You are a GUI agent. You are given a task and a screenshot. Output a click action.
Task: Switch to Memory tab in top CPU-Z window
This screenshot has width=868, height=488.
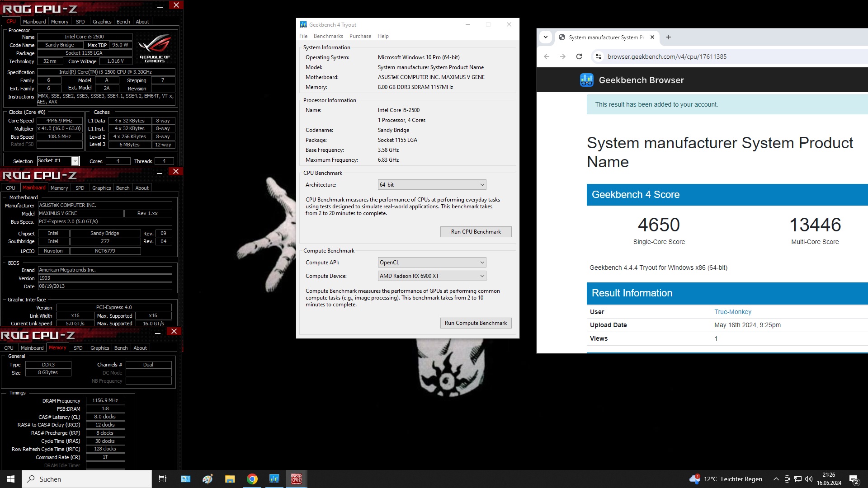click(x=60, y=22)
